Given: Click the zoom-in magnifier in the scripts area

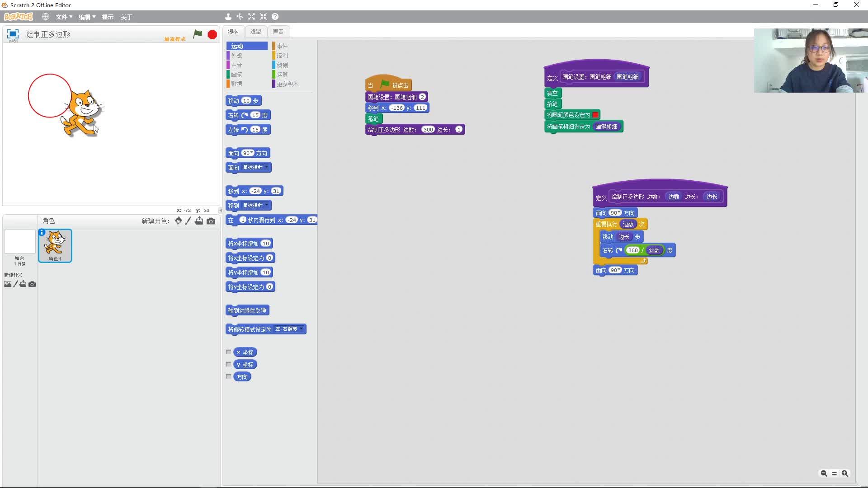Looking at the screenshot, I should pos(845,473).
